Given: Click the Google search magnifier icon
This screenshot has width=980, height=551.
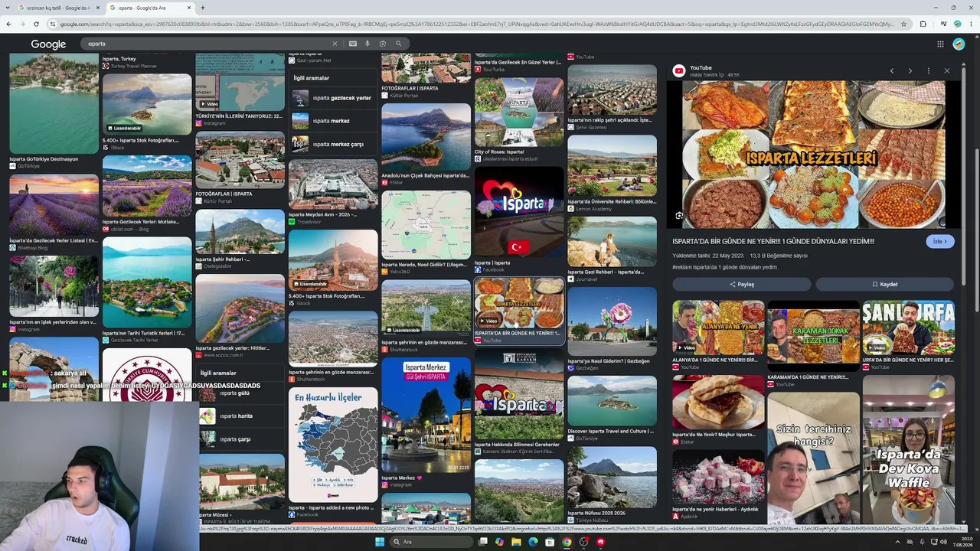Looking at the screenshot, I should [x=398, y=44].
